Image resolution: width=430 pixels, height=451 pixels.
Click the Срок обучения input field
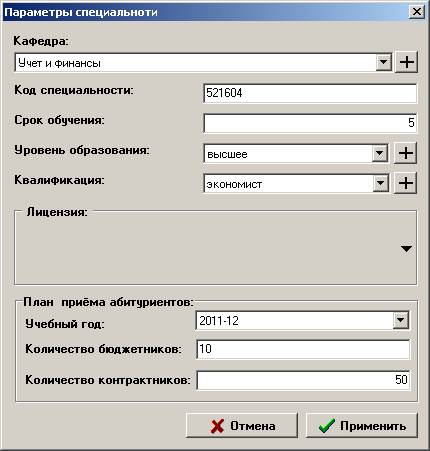[x=310, y=123]
